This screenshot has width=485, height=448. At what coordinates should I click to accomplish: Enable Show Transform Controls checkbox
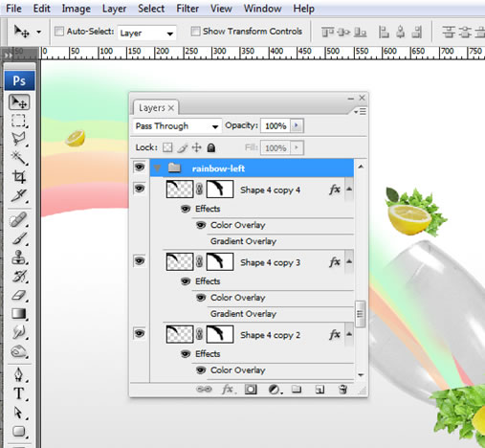click(x=195, y=32)
